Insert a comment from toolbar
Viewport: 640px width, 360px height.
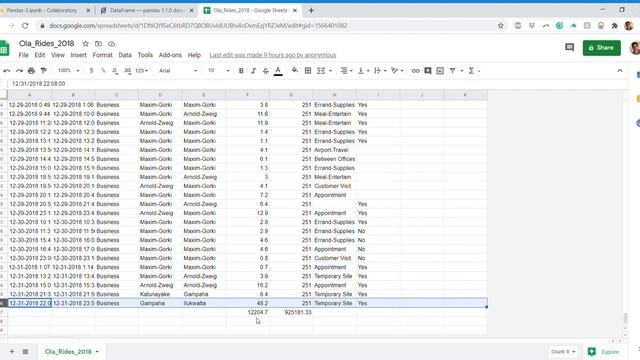tap(428, 71)
